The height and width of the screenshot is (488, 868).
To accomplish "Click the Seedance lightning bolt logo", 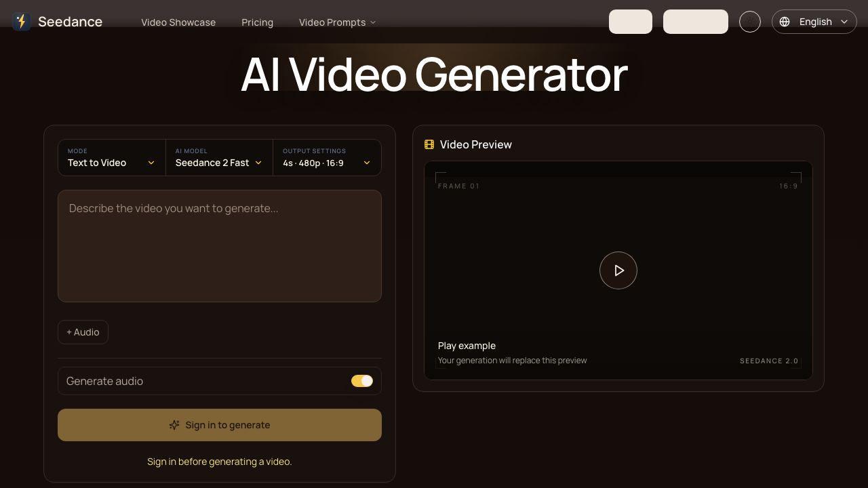I will [22, 22].
